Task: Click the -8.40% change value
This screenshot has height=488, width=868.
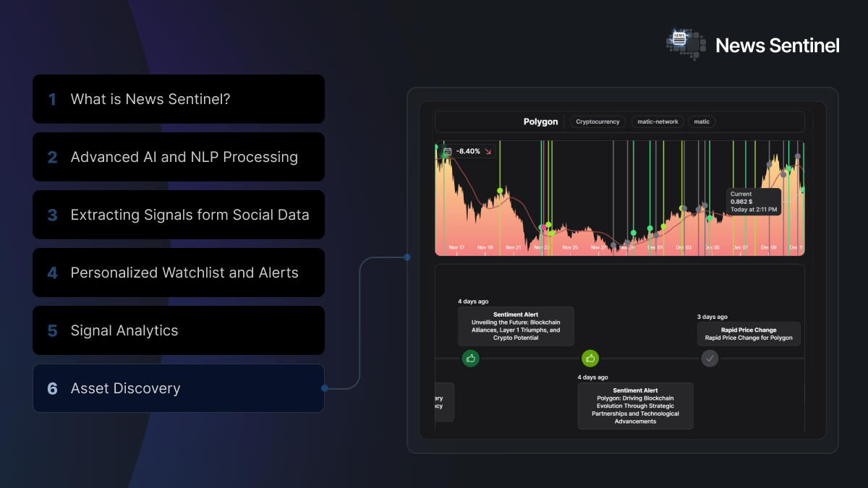Action: pyautogui.click(x=467, y=152)
